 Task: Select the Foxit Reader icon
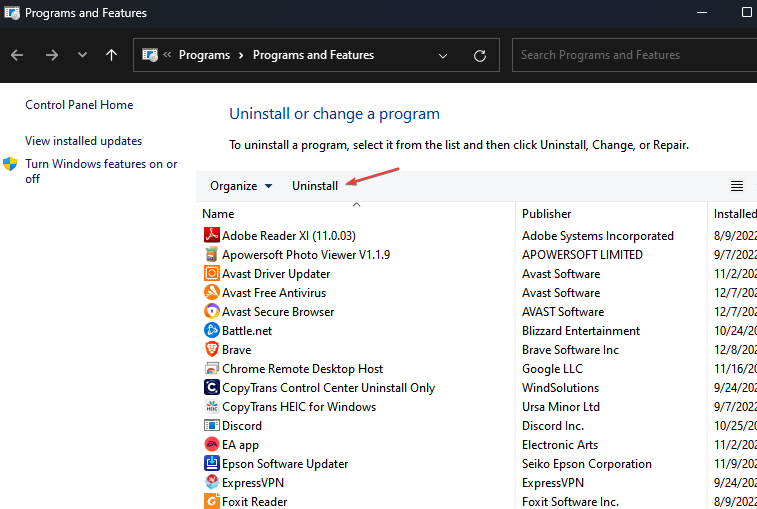[x=211, y=501]
